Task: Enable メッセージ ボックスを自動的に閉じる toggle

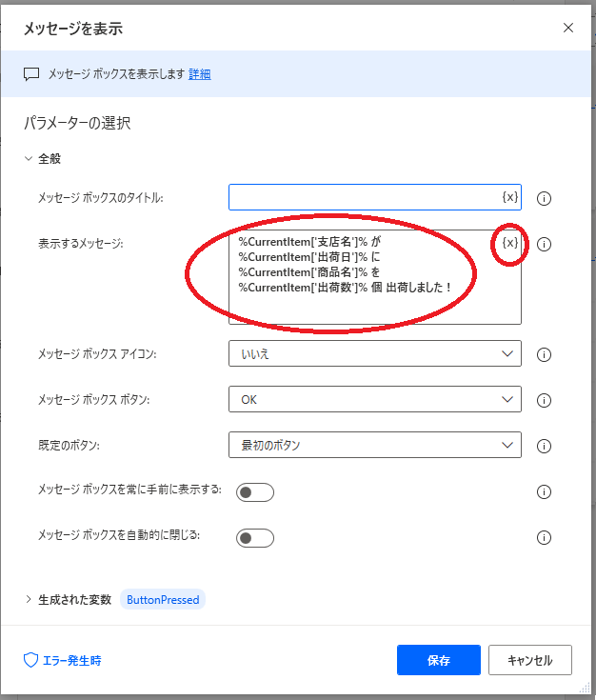Action: tap(254, 538)
